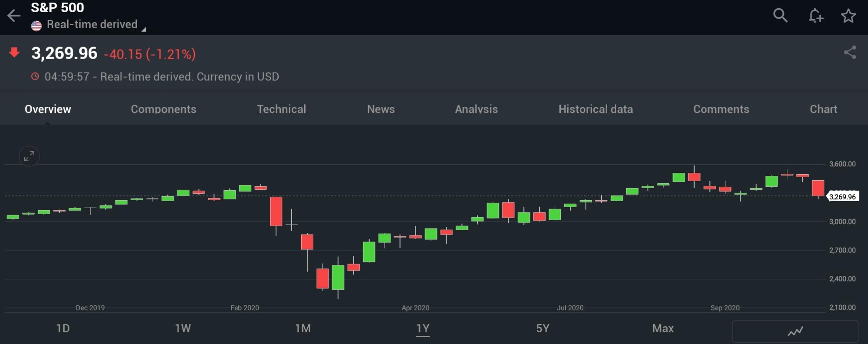This screenshot has height=344, width=868.
Task: Click the Apr 2020 date label
Action: (x=415, y=308)
